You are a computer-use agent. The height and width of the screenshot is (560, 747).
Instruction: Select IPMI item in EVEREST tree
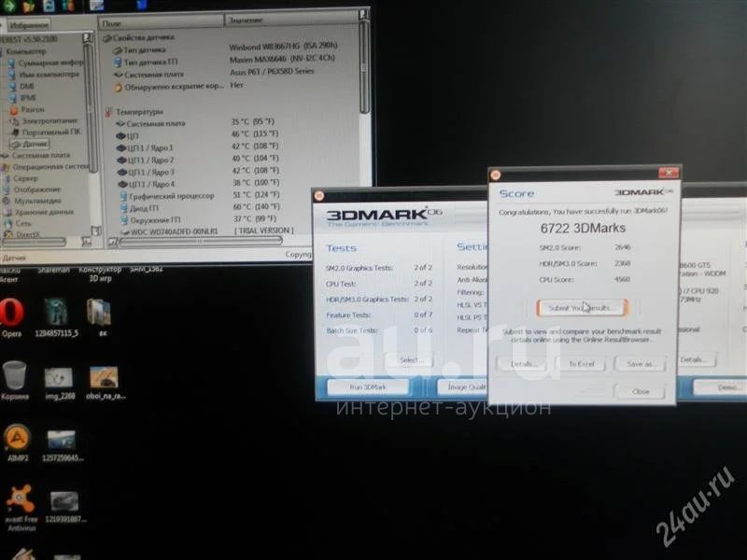(x=22, y=98)
